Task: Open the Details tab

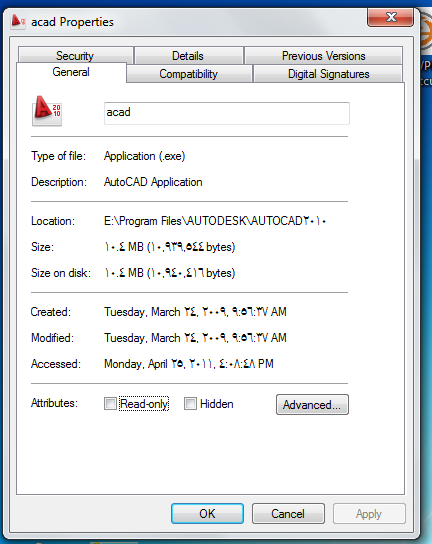Action: click(x=188, y=55)
